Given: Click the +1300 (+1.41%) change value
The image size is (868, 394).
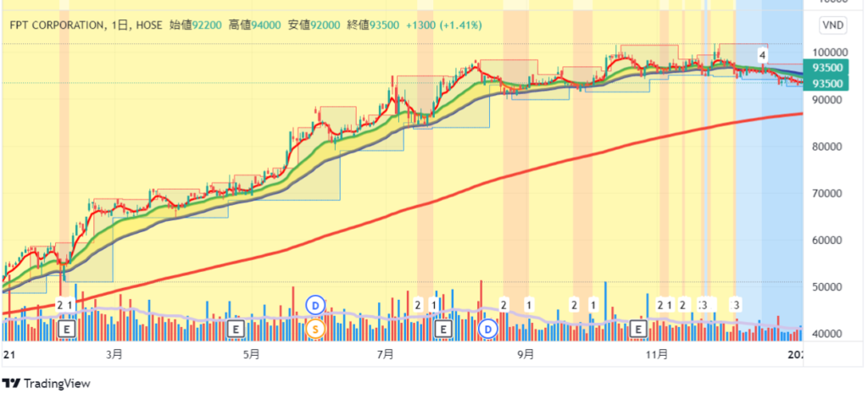Looking at the screenshot, I should 444,25.
